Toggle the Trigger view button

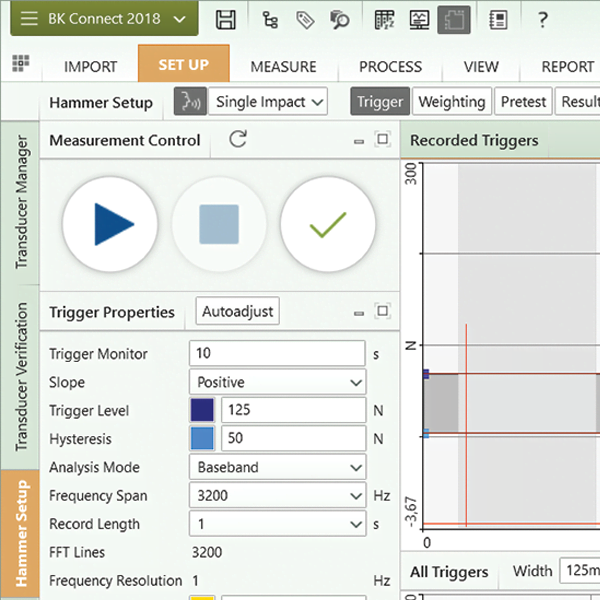click(380, 101)
